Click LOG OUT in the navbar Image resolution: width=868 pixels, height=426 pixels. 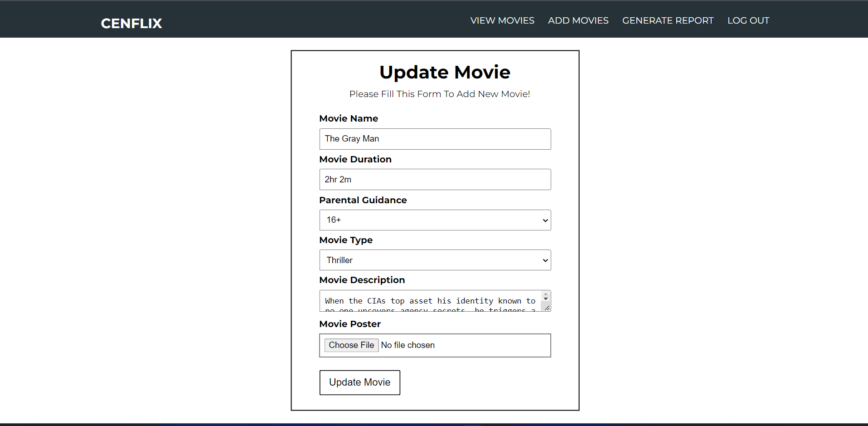(x=748, y=20)
